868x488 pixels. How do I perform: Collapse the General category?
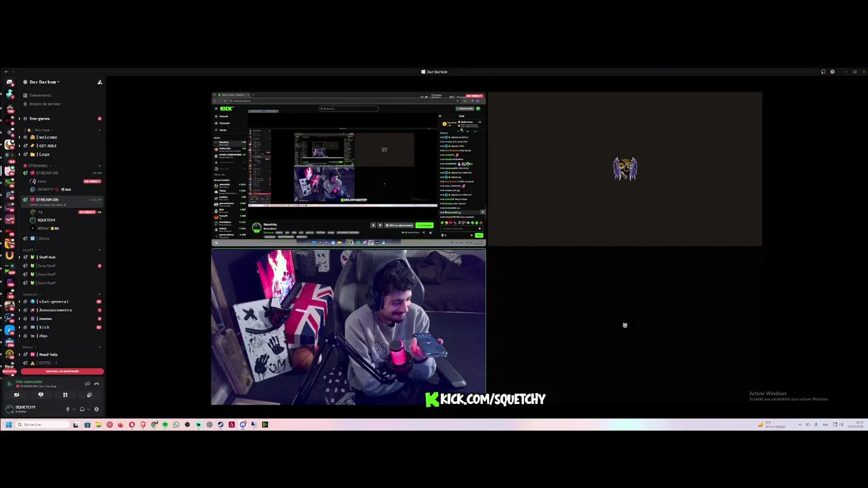(32, 294)
